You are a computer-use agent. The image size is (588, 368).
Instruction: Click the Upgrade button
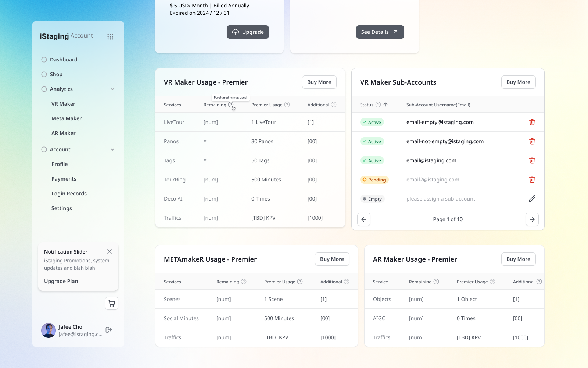(248, 32)
